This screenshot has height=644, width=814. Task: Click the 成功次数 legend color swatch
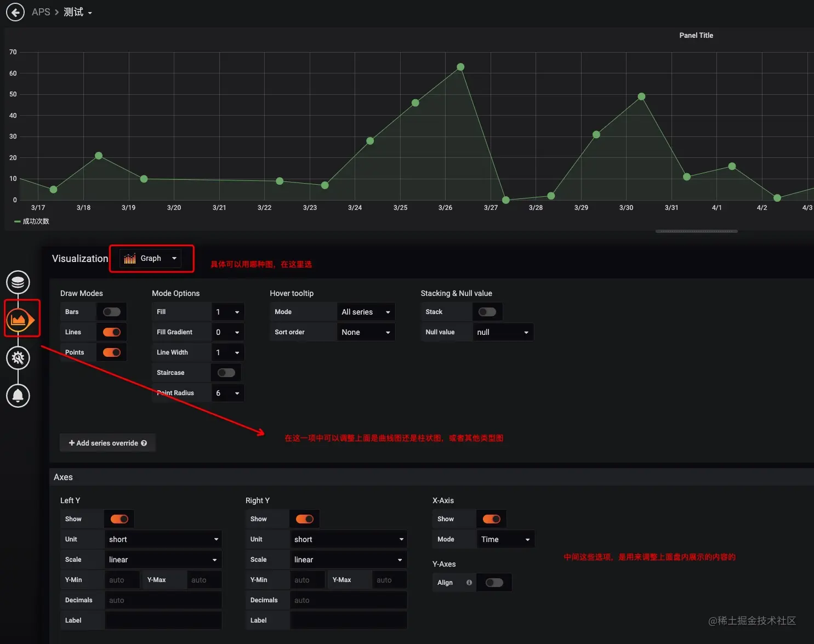tap(18, 221)
